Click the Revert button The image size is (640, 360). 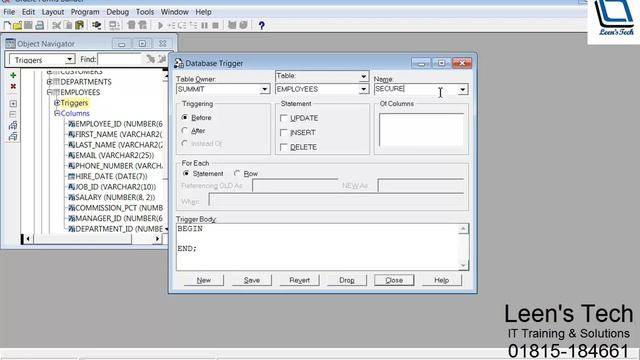[x=299, y=280]
